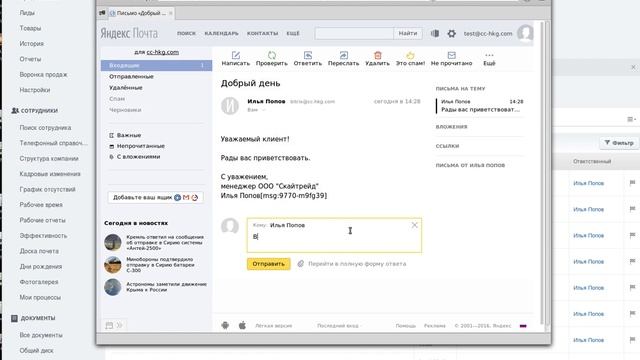Click the collapse sidebar arrows icon
Image resolution: width=640 pixels, height=360 pixels.
[x=119, y=325]
